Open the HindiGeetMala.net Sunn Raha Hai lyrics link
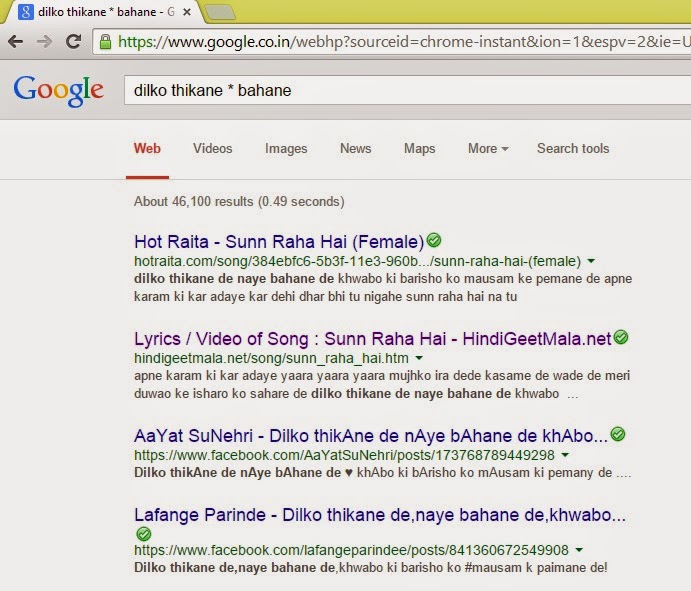 pos(373,339)
